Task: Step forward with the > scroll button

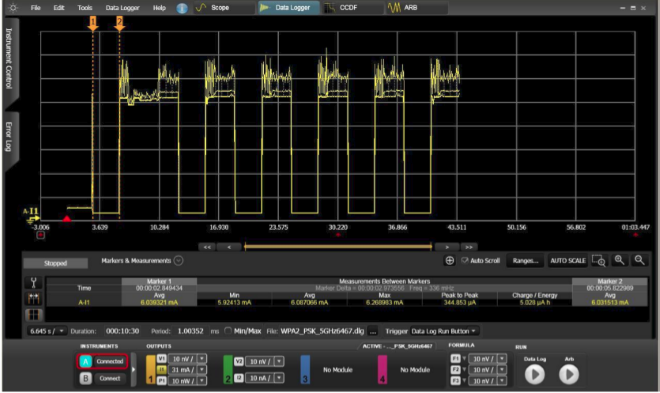Action: pos(447,247)
